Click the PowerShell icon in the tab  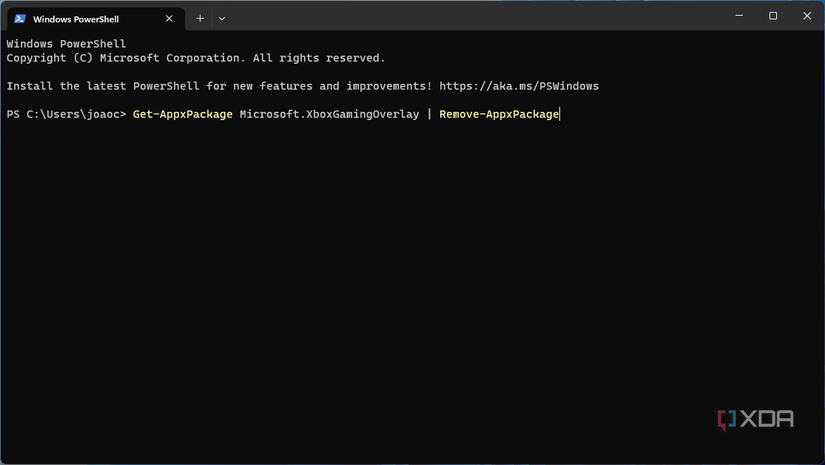tap(20, 18)
